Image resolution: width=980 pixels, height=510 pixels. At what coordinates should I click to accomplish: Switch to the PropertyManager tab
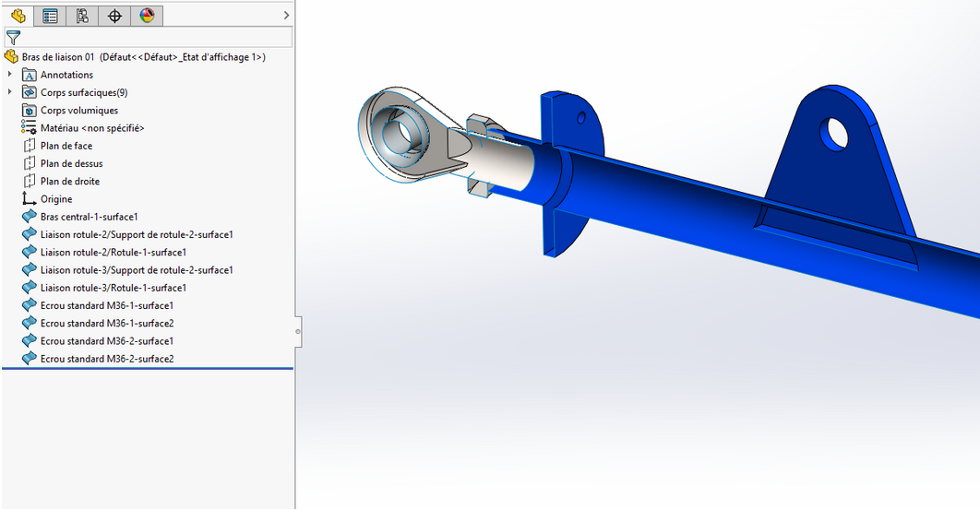coord(50,16)
